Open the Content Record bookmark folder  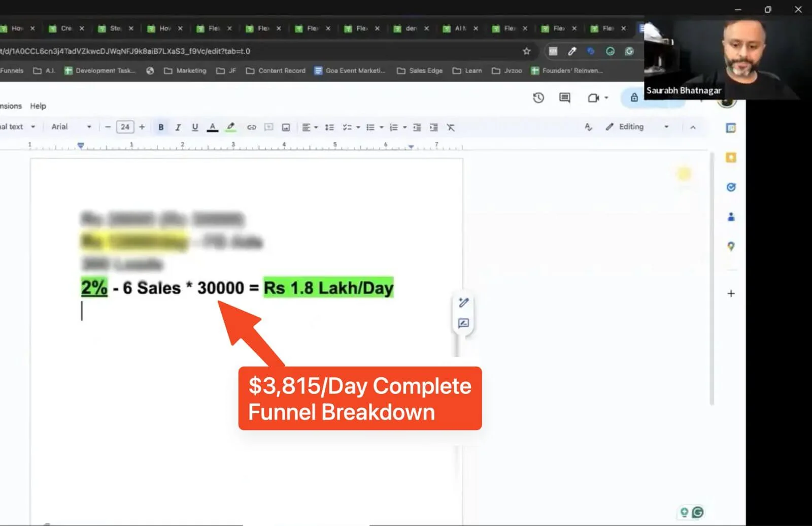click(x=276, y=71)
